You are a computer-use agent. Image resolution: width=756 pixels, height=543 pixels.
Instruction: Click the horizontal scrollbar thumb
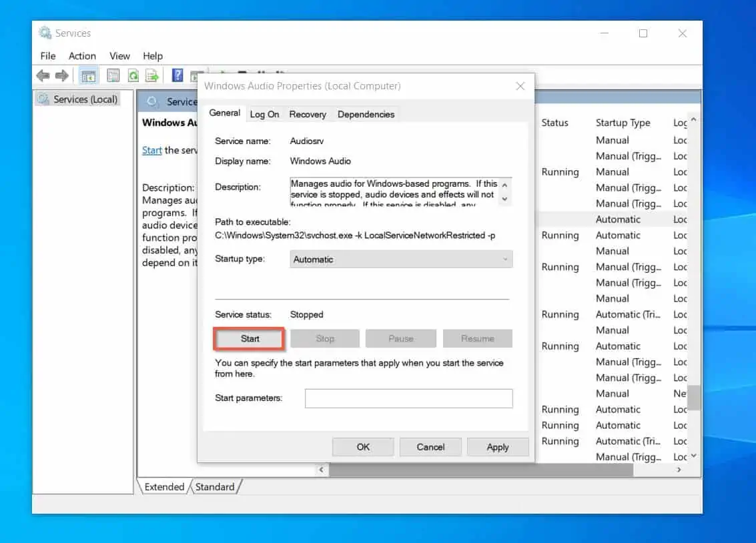(x=480, y=470)
